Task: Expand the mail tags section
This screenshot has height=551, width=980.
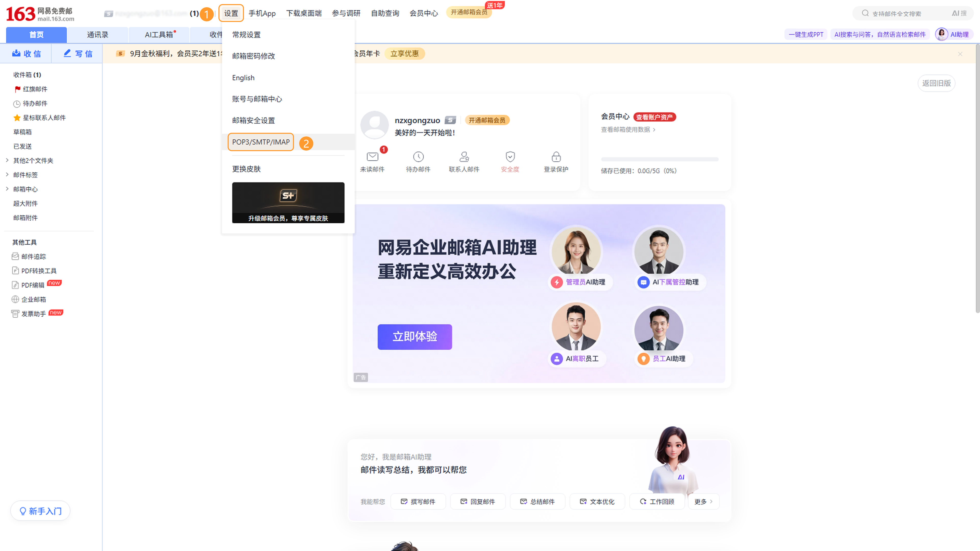Action: (7, 175)
